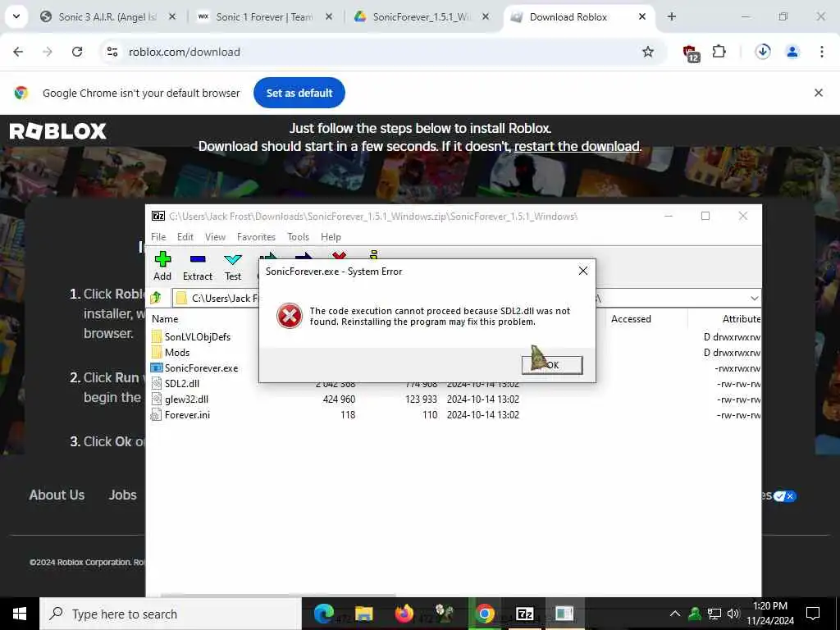Open the Edit menu in 7-Zip

(185, 237)
